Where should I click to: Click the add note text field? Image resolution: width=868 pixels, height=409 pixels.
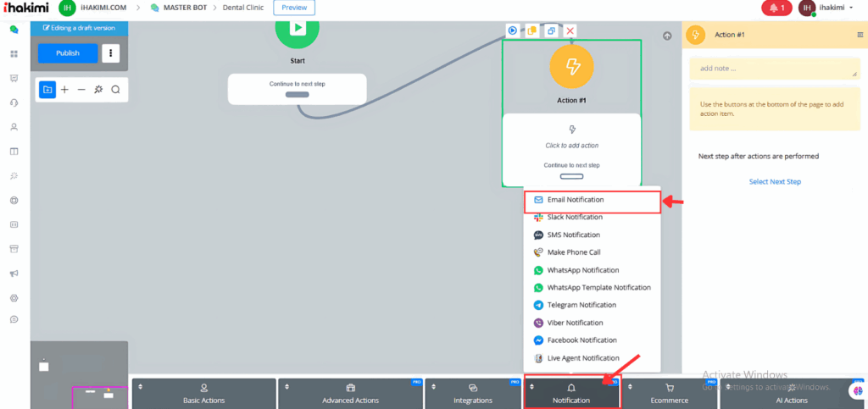coord(774,69)
